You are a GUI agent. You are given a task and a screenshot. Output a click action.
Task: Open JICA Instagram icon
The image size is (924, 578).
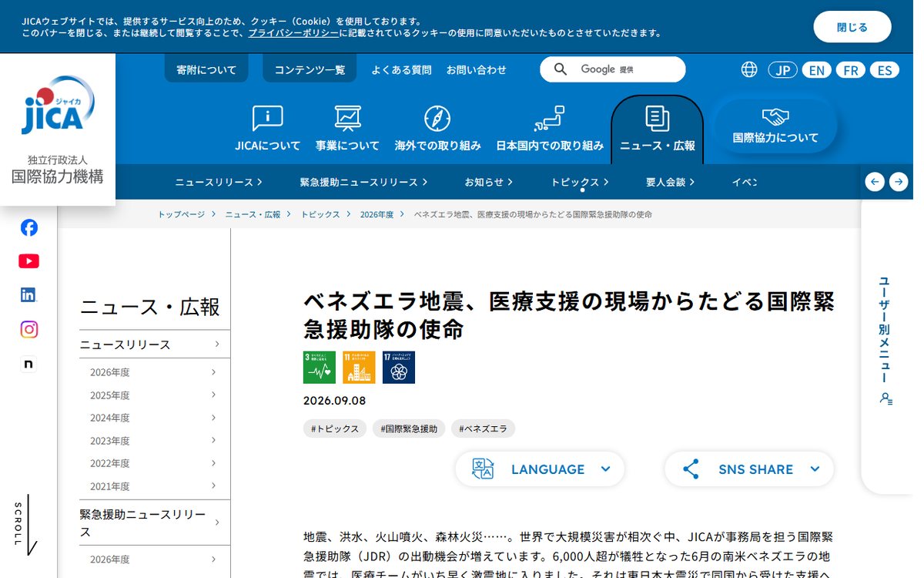28,329
